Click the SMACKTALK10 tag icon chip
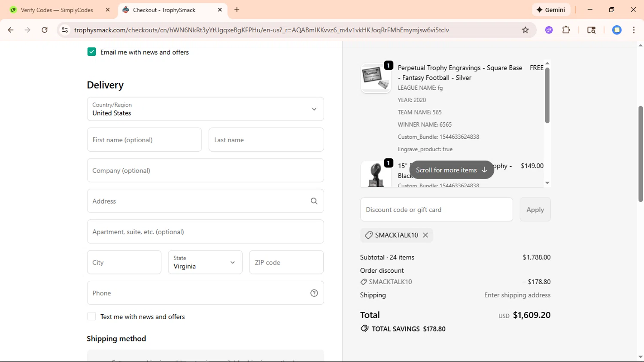Viewport: 644px width, 362px height. coord(368,235)
